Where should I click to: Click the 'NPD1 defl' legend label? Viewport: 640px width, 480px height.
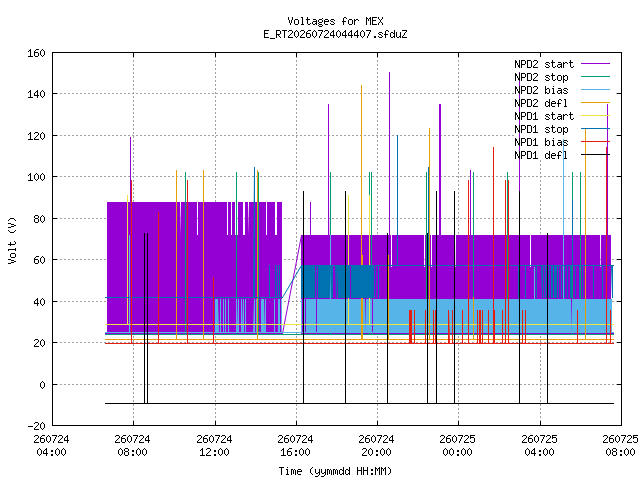(x=541, y=156)
